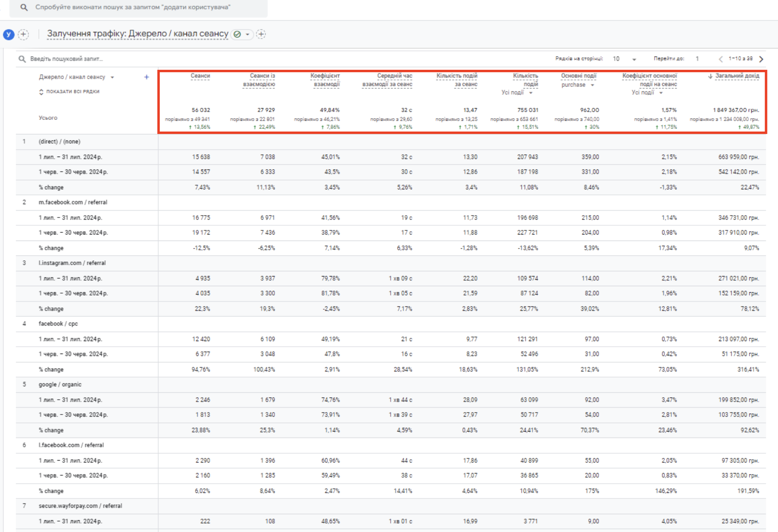Add a comparison with the dashed plus icon
This screenshot has width=778, height=532.
point(23,34)
